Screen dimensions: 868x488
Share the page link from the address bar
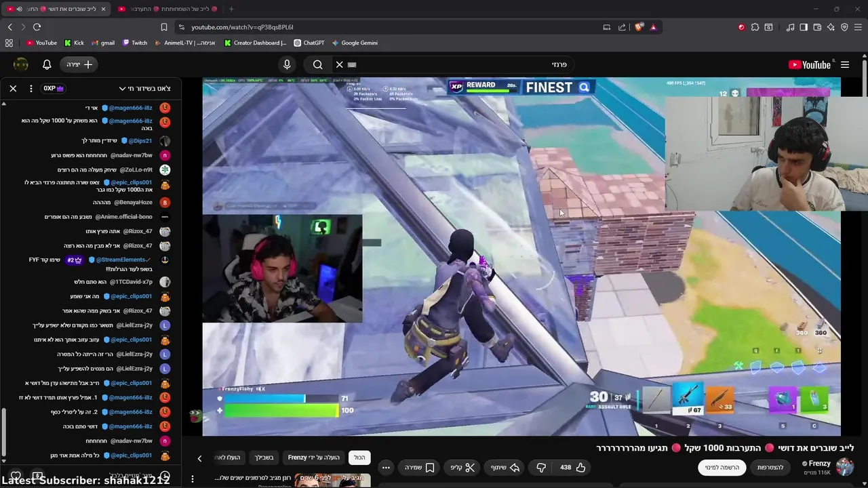[622, 27]
